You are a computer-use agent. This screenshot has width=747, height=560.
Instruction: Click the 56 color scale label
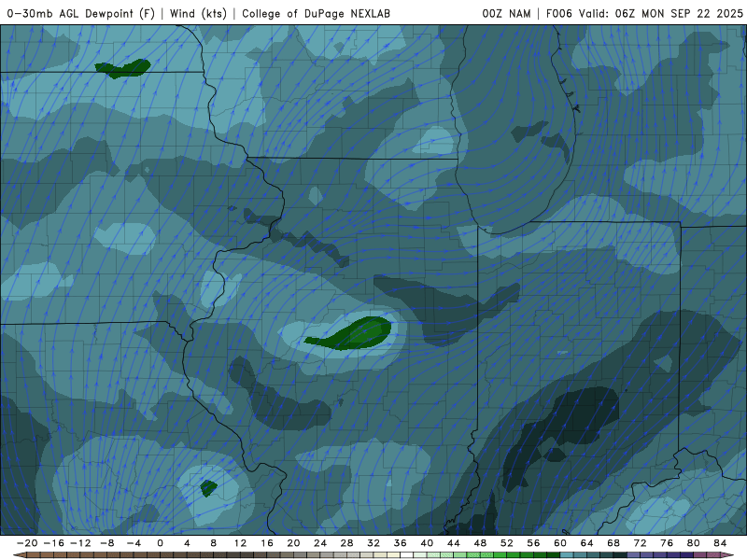click(533, 543)
